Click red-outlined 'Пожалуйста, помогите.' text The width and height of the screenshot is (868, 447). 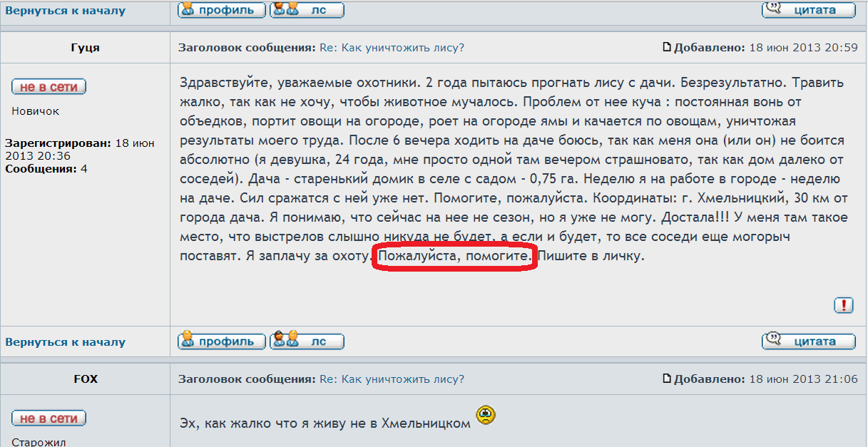456,256
